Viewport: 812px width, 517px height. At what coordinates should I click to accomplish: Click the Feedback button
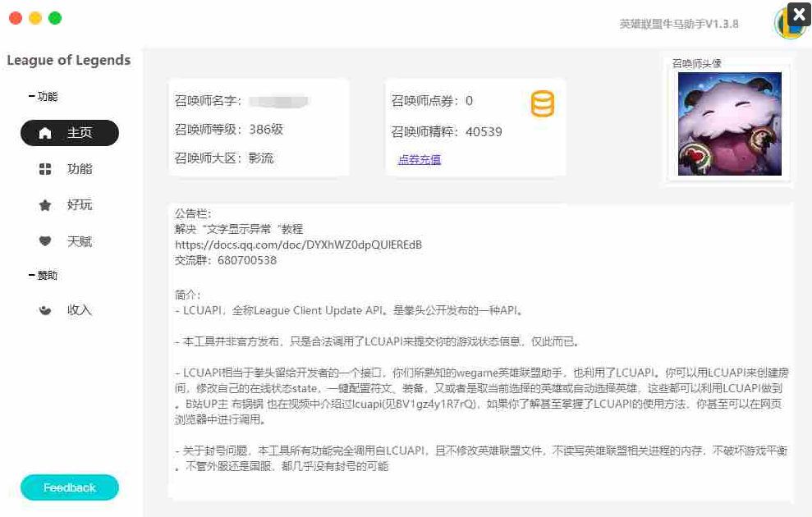click(x=70, y=487)
